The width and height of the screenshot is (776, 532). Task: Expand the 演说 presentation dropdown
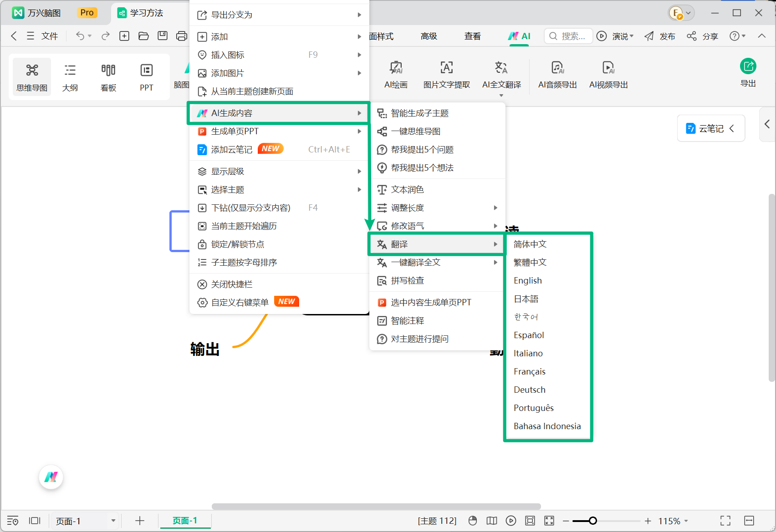coord(632,36)
